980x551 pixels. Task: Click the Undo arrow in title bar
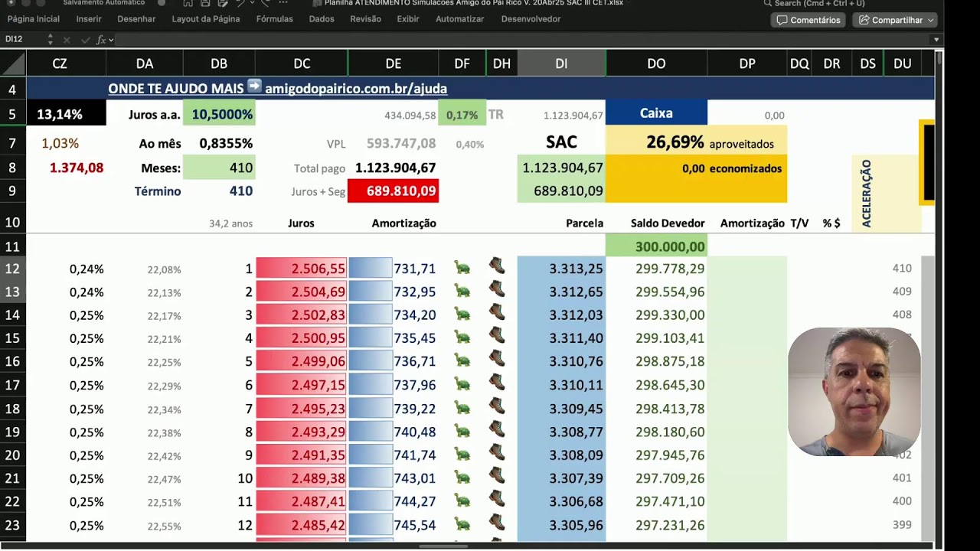[x=240, y=3]
